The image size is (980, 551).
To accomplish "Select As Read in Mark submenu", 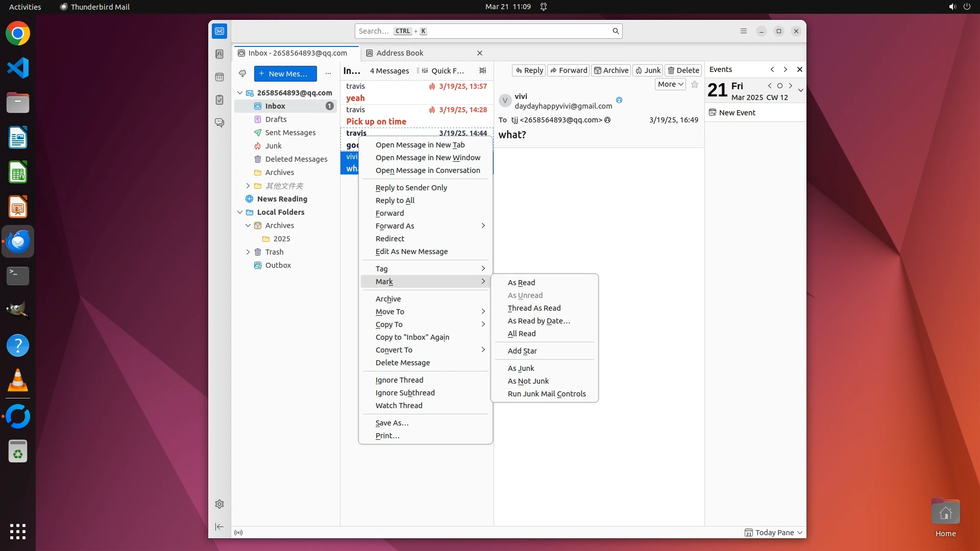I will tap(521, 283).
